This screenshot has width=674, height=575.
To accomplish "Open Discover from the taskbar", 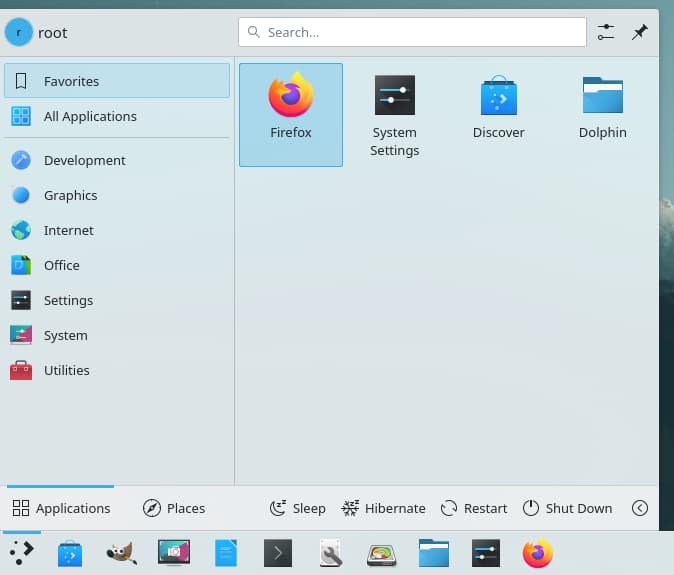I will tap(70, 553).
